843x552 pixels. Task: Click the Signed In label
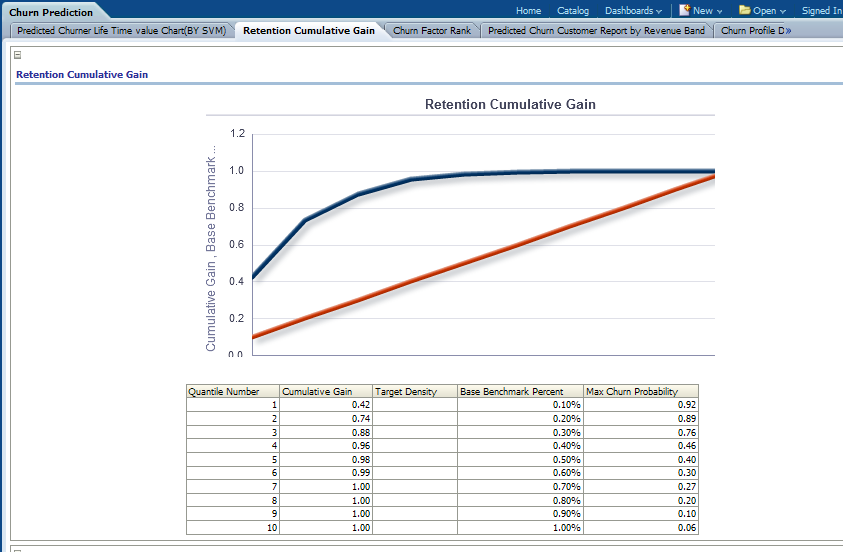pos(821,11)
